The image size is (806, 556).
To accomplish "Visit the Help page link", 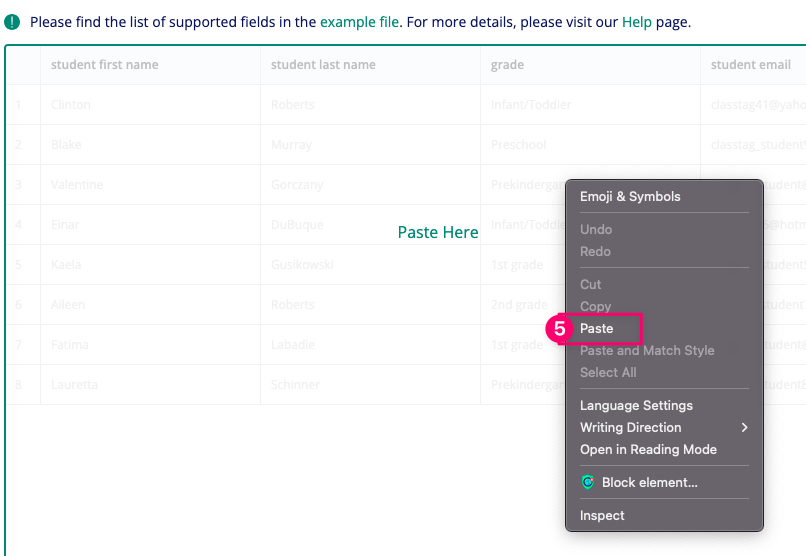I will [636, 22].
